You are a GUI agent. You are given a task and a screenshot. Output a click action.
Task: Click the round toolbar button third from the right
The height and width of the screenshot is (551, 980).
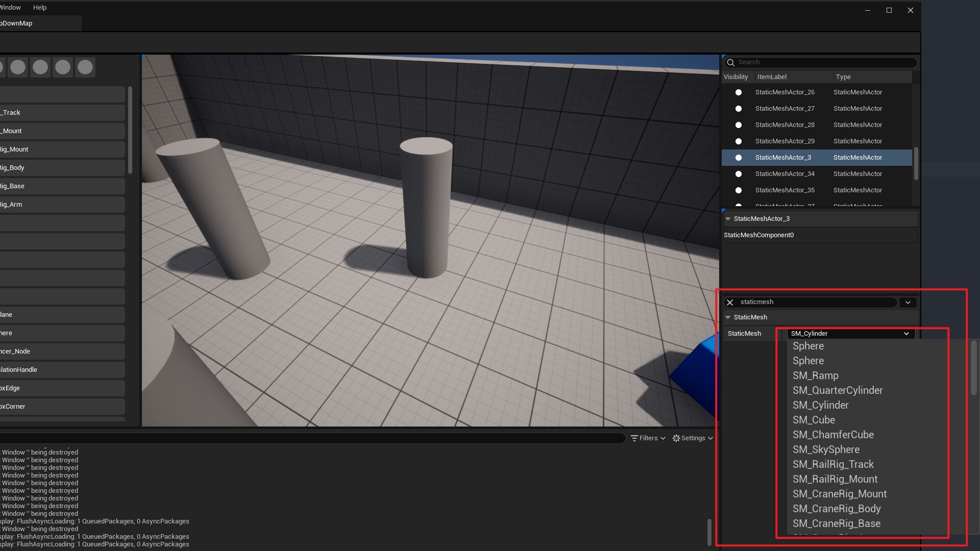point(40,67)
